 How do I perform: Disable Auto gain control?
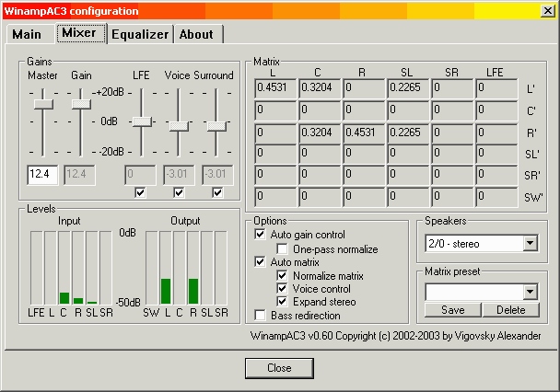click(x=260, y=235)
